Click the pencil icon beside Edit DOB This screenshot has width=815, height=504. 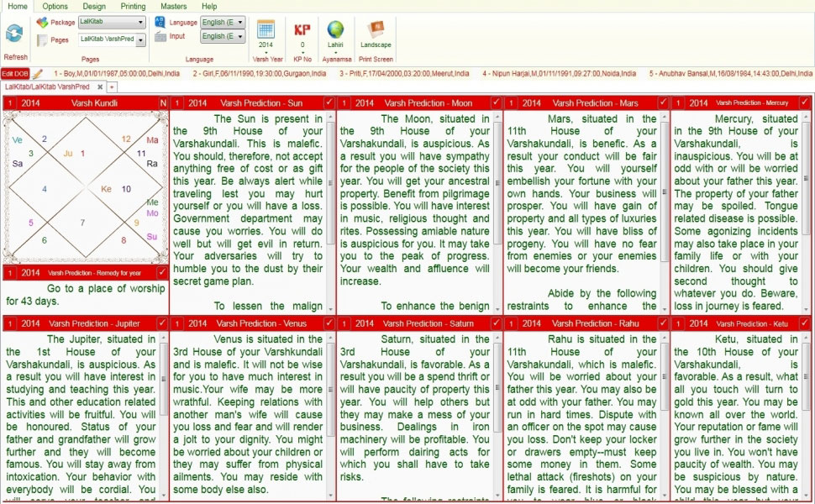coord(37,73)
